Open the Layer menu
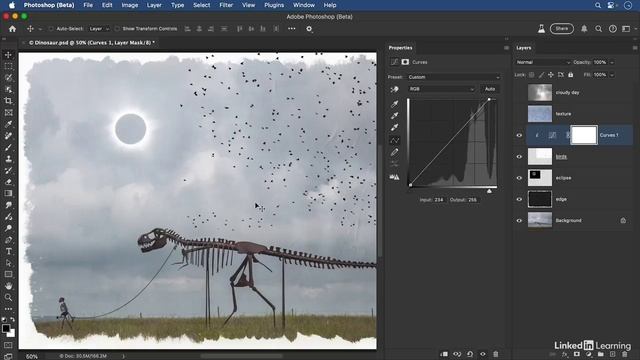Viewport: 640px width, 360px height. coord(154,5)
